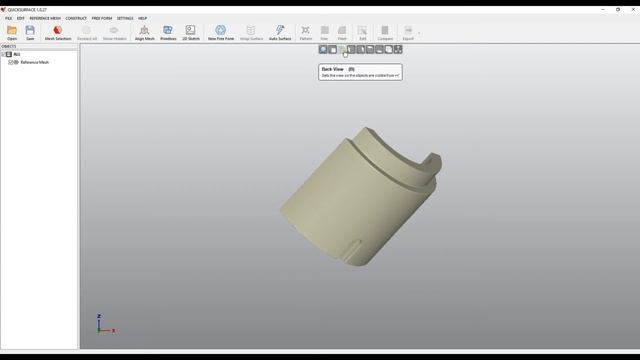The height and width of the screenshot is (360, 640).
Task: Click the Deselect All toolbar icon
Action: (x=87, y=33)
